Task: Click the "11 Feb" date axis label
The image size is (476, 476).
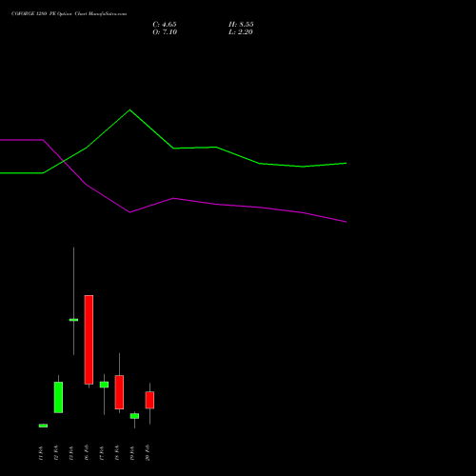Action: pos(41,453)
